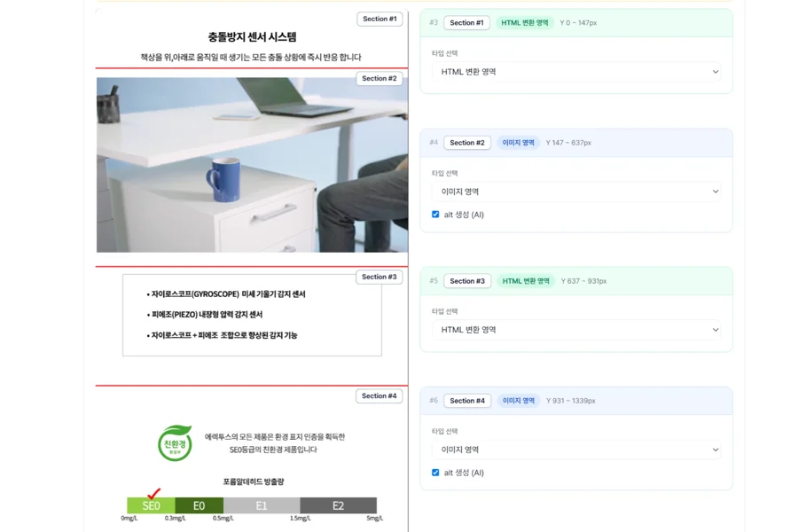Click the 친환경 green eco logo

coord(175,443)
